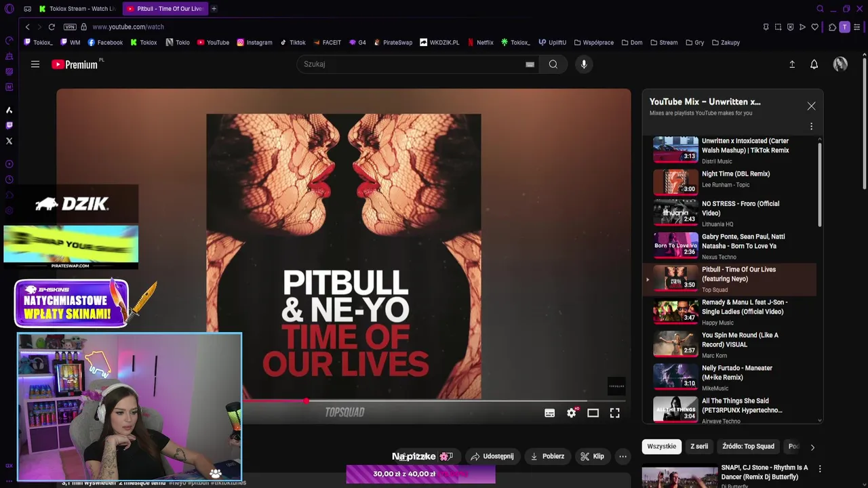
Task: Open the Twitch icon in Opera sidebar
Action: click(9, 125)
